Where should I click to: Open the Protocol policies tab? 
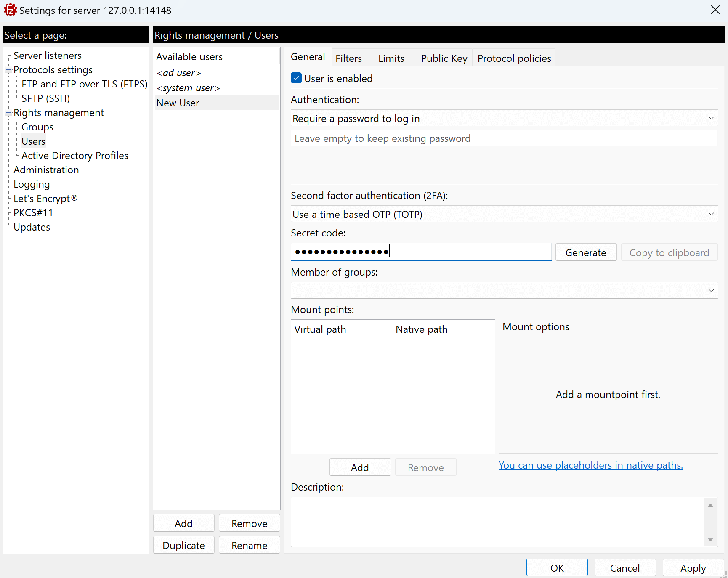coord(514,58)
